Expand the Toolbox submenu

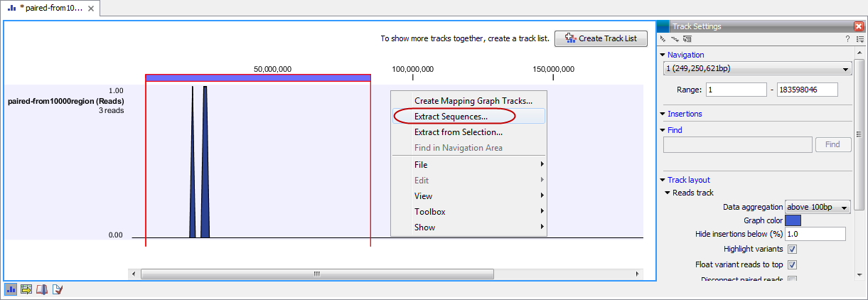pos(468,212)
